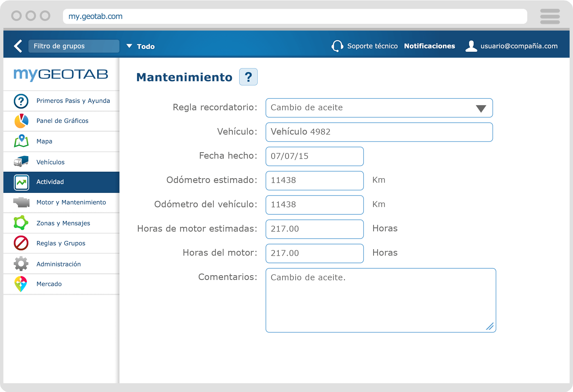The image size is (573, 392).
Task: Open the Actividad section icon
Action: [21, 182]
